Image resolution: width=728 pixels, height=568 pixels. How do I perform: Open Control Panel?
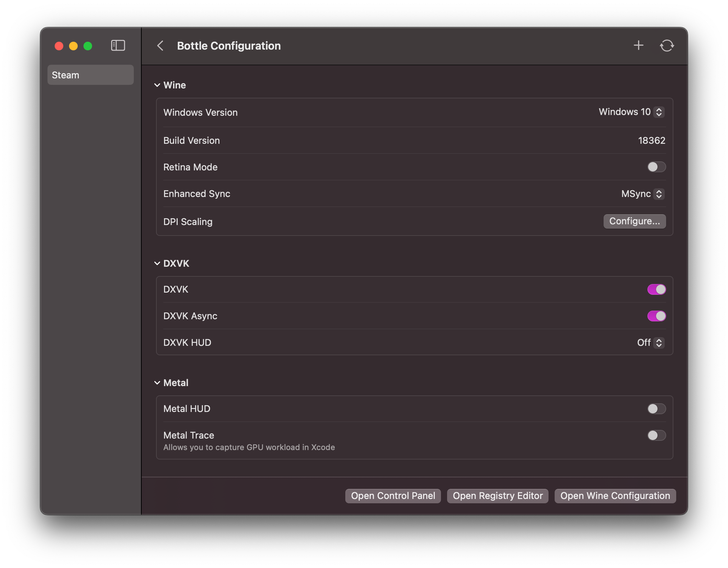[392, 496]
